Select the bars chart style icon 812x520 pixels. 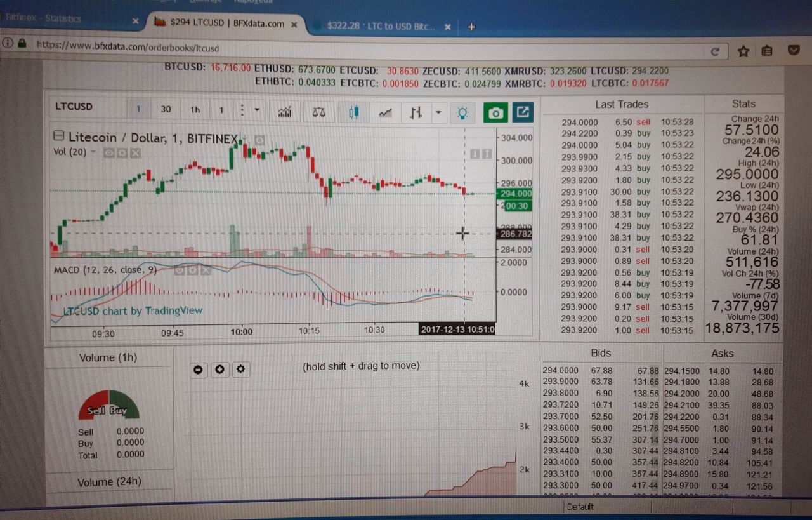416,112
